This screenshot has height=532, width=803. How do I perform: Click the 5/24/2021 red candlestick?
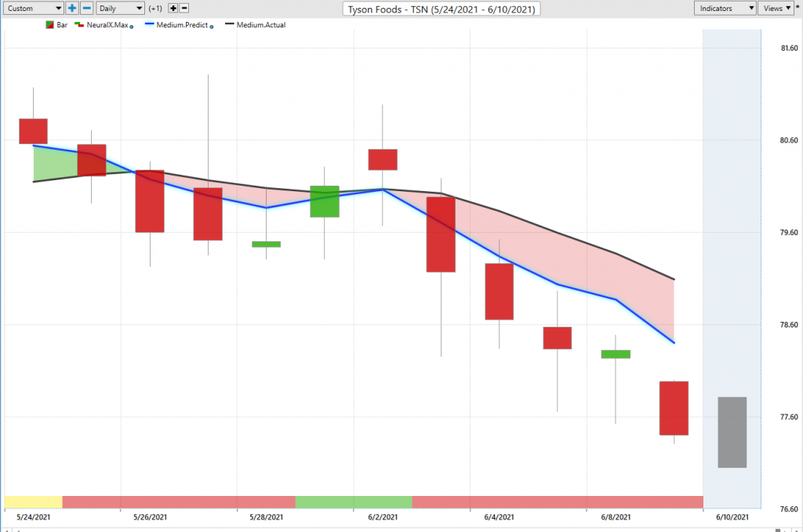[x=33, y=132]
